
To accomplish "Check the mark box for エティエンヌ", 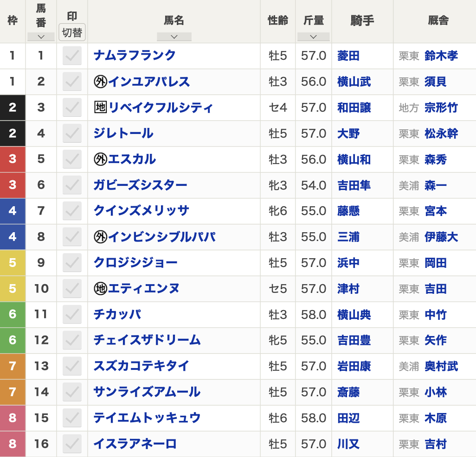I will pyautogui.click(x=72, y=288).
